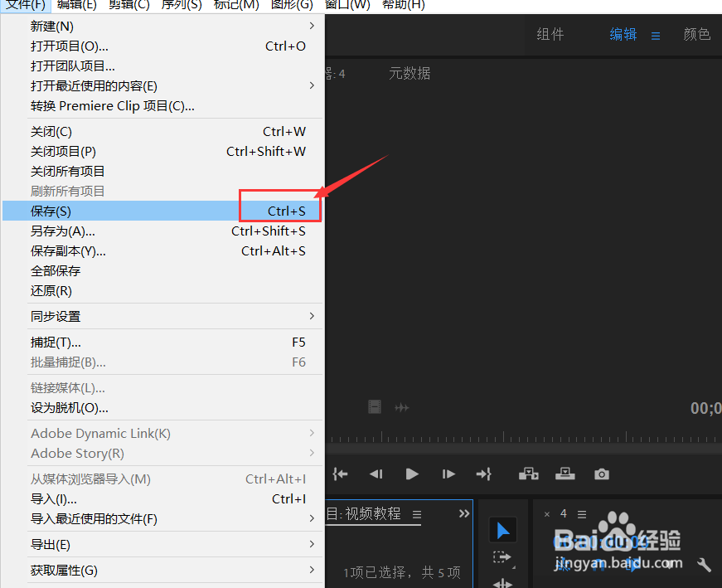Jump to the In point using the transport controls
The width and height of the screenshot is (722, 588).
click(340, 474)
